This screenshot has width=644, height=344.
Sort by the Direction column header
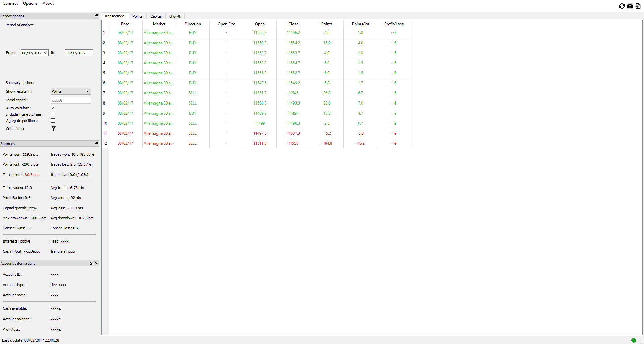(x=193, y=24)
